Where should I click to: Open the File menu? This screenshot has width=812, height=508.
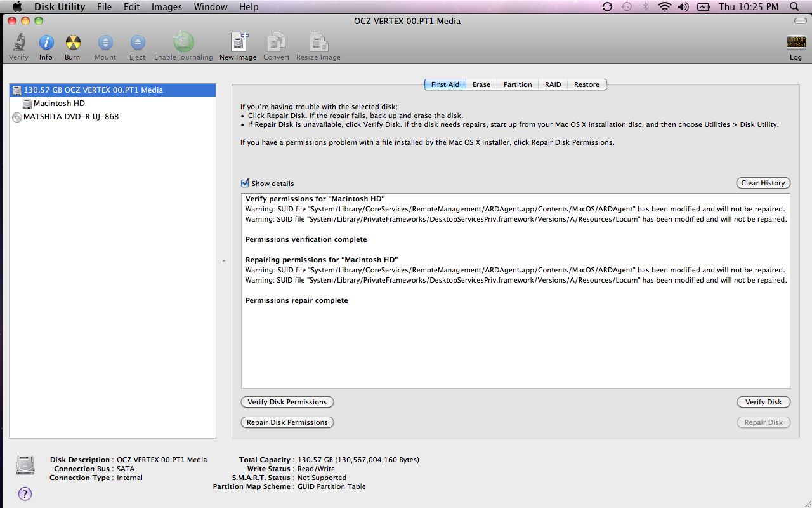pyautogui.click(x=104, y=7)
